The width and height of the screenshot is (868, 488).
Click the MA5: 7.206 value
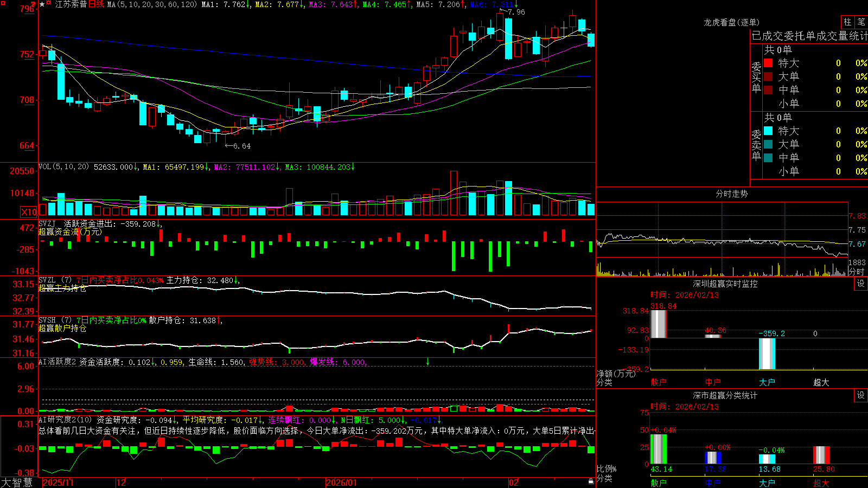pos(438,4)
